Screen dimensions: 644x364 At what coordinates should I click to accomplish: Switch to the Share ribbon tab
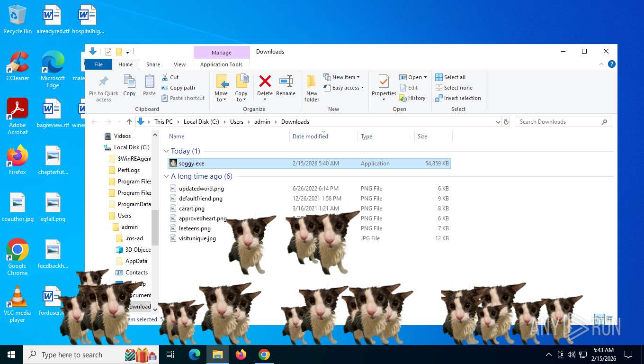click(153, 64)
